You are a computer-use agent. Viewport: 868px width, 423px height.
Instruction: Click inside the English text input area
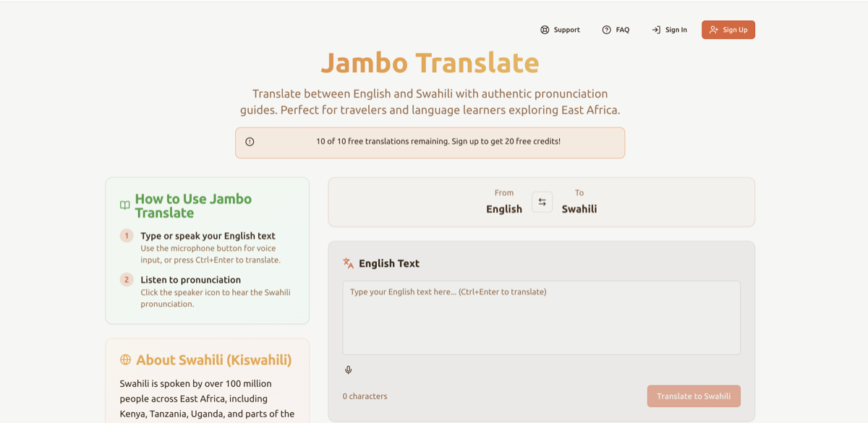pos(541,317)
